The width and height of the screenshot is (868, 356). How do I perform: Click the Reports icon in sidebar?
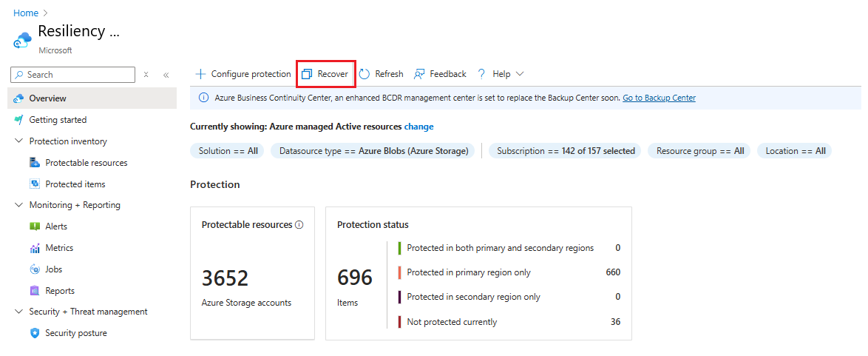(35, 291)
